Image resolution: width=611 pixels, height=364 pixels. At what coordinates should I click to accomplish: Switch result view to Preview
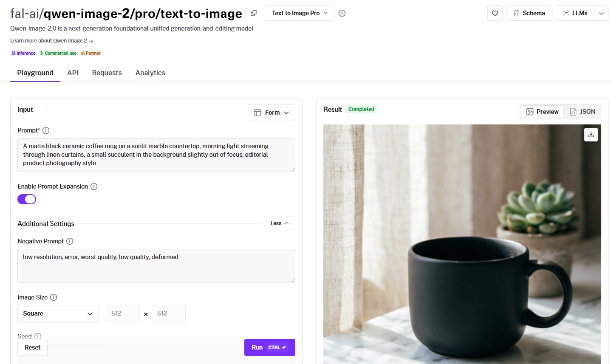(x=543, y=112)
